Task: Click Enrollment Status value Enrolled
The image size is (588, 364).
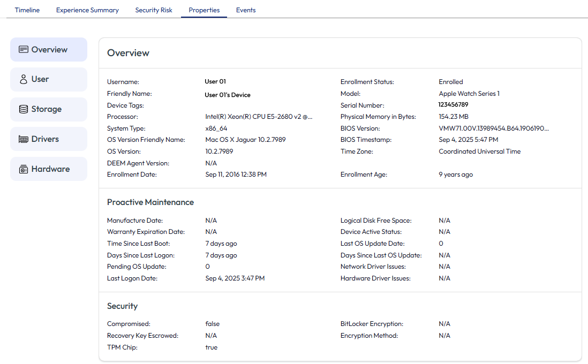Action: tap(451, 82)
